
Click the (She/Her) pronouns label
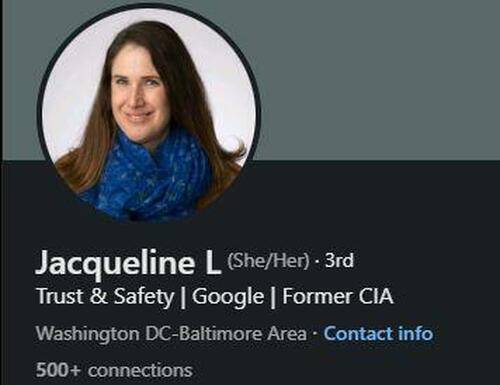268,261
